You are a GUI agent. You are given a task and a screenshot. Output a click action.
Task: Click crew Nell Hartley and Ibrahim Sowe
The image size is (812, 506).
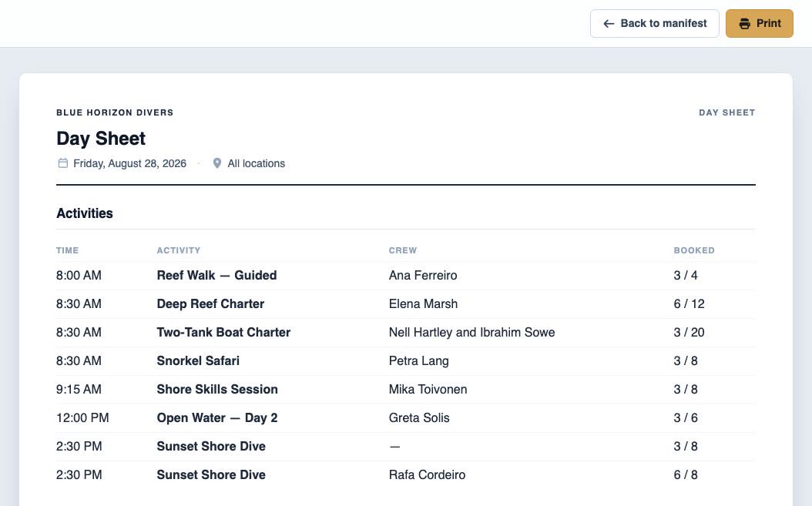(x=471, y=332)
